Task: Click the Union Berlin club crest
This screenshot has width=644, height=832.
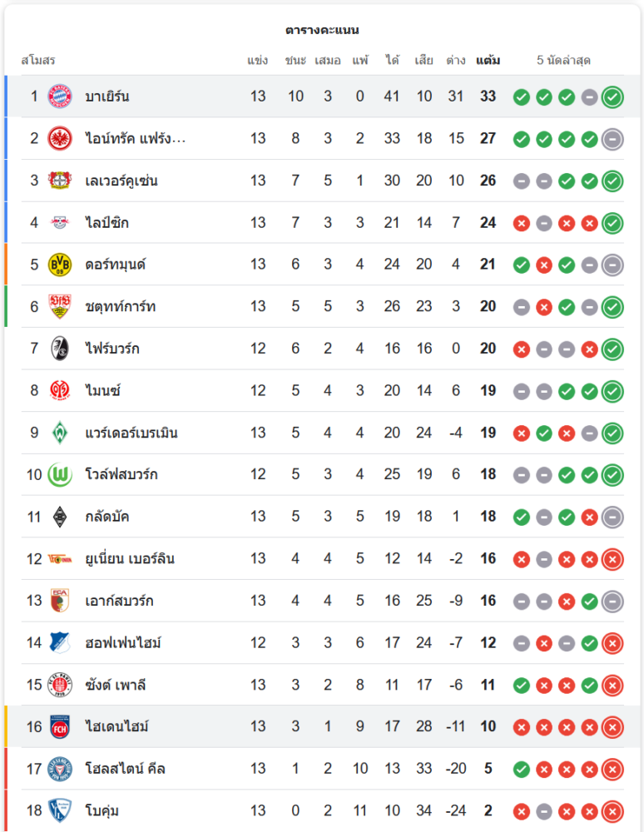Action: coord(60,558)
